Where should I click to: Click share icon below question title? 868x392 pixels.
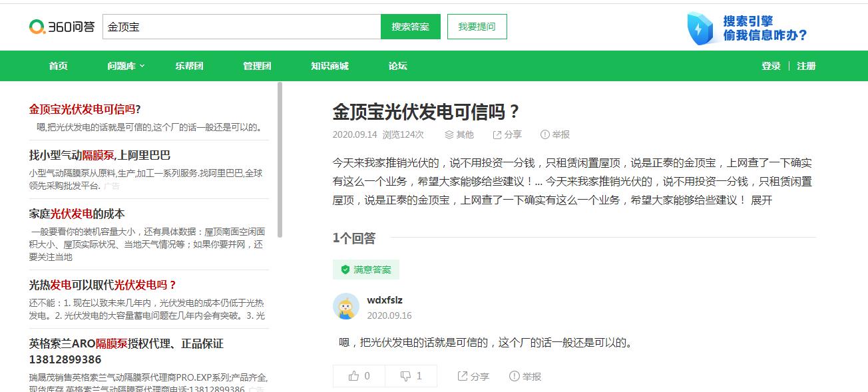(x=497, y=134)
